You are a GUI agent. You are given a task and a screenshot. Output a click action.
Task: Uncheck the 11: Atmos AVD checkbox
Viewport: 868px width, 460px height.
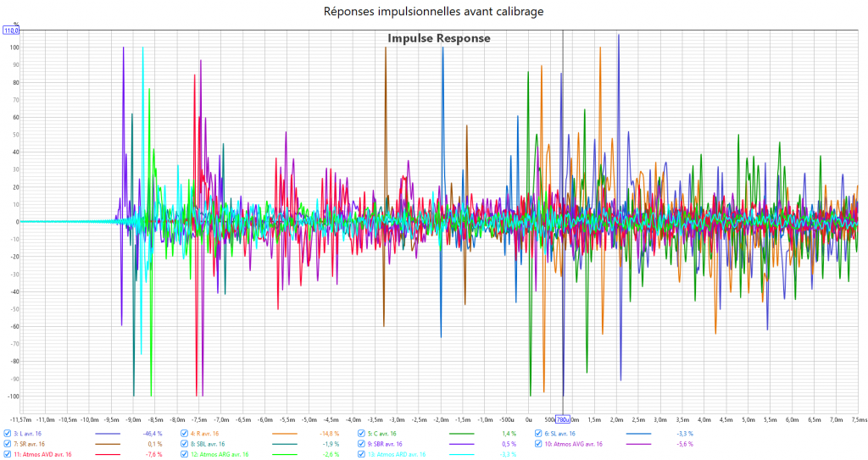[8, 455]
